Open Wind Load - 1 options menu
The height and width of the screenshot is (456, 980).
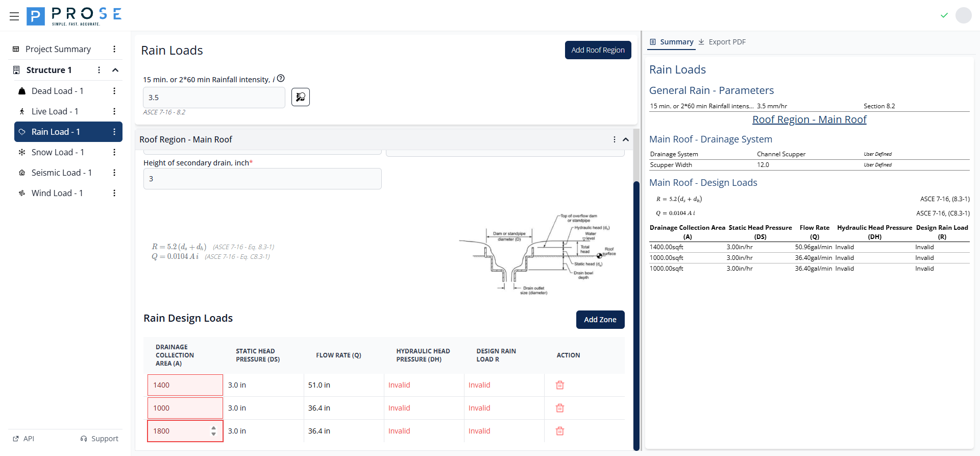point(114,193)
